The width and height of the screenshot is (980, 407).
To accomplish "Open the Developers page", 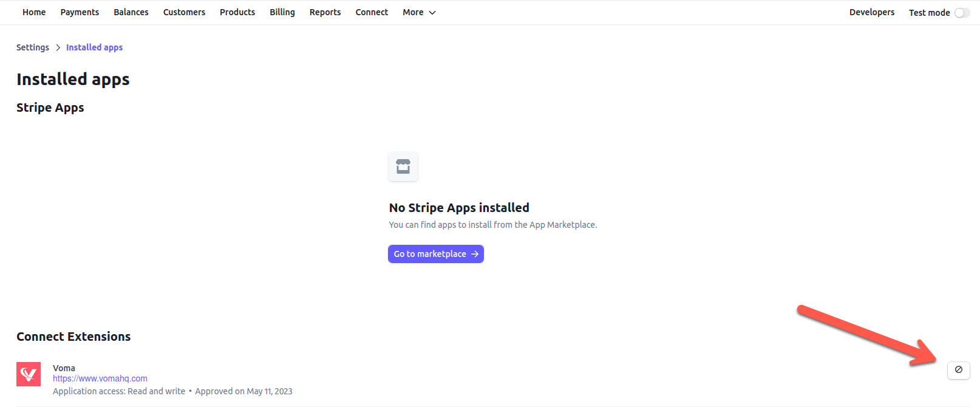I will [872, 12].
